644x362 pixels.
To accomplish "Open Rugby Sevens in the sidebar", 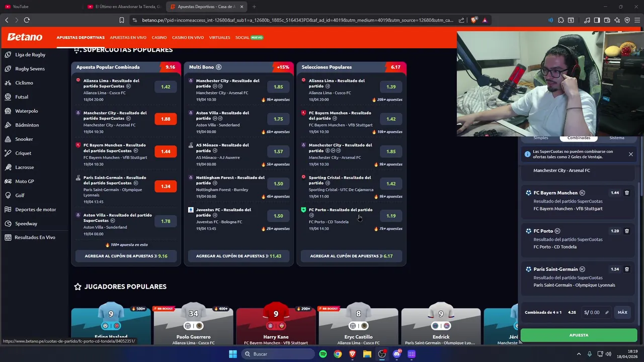I will coord(30,68).
